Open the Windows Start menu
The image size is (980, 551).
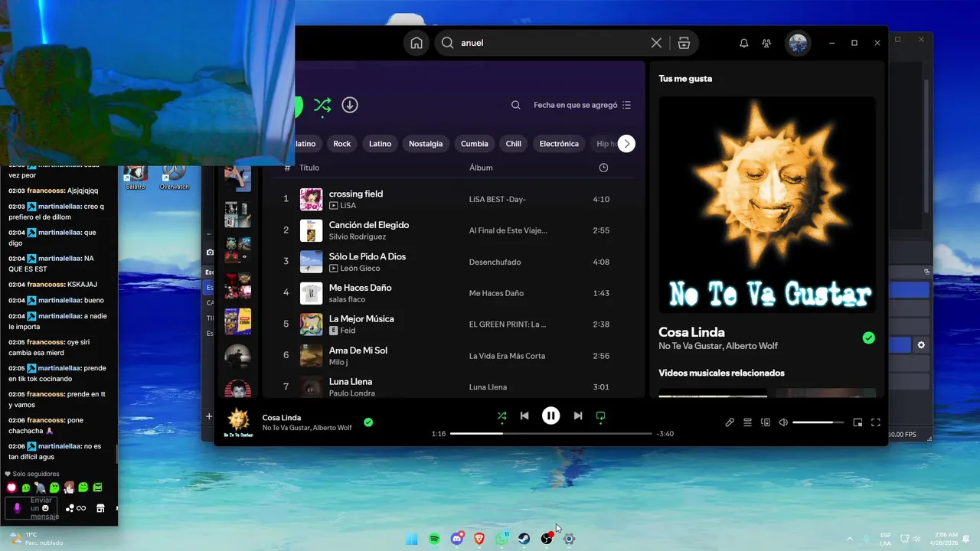point(412,539)
